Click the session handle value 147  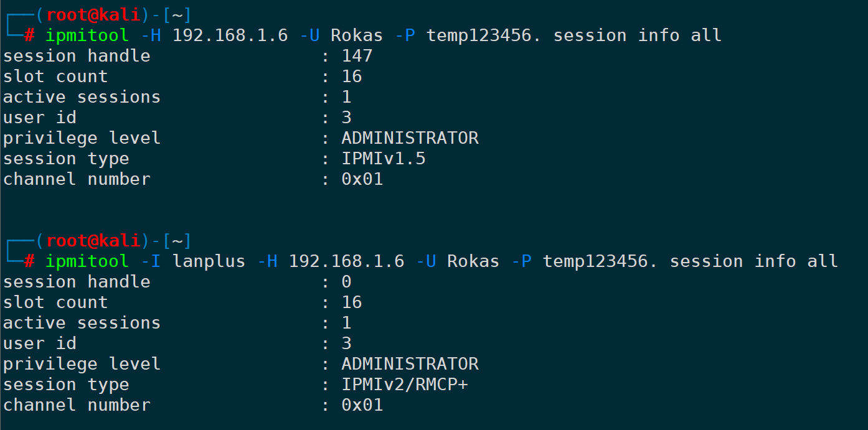click(x=357, y=56)
